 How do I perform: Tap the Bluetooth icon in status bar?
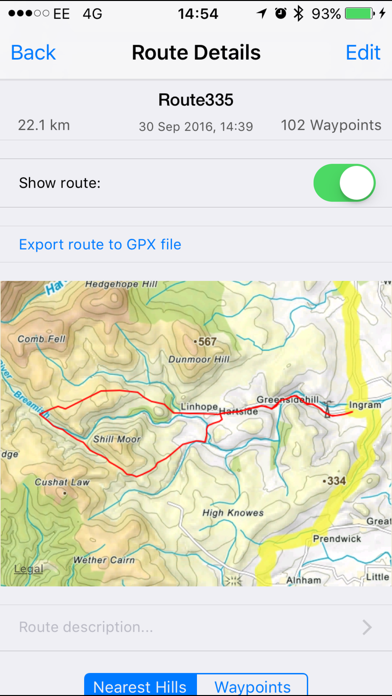click(298, 14)
